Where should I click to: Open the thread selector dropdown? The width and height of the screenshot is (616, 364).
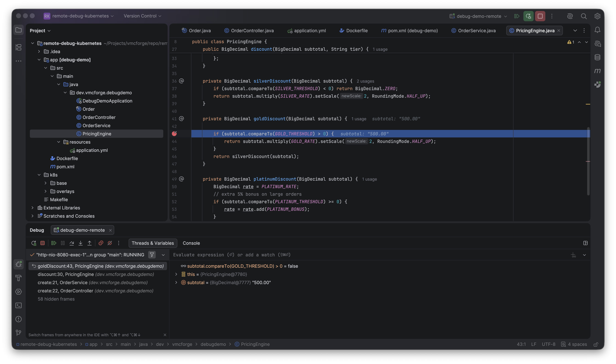(163, 255)
